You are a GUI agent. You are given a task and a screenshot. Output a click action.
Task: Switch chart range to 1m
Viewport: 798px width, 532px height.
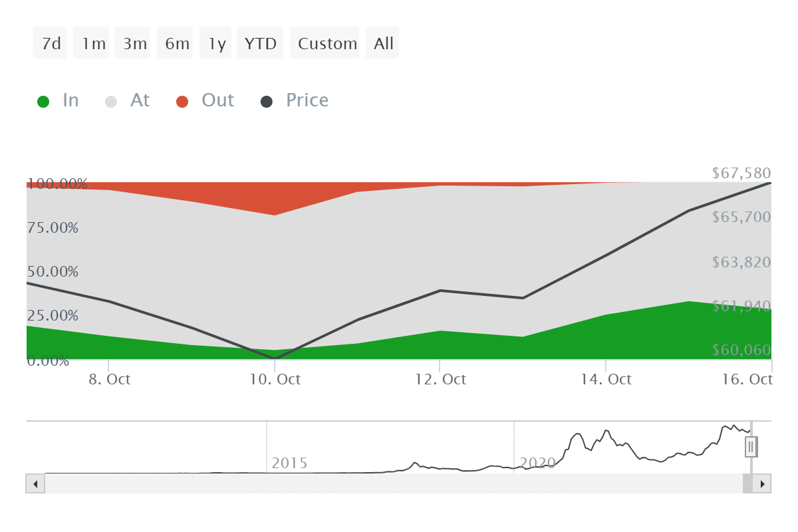coord(94,44)
